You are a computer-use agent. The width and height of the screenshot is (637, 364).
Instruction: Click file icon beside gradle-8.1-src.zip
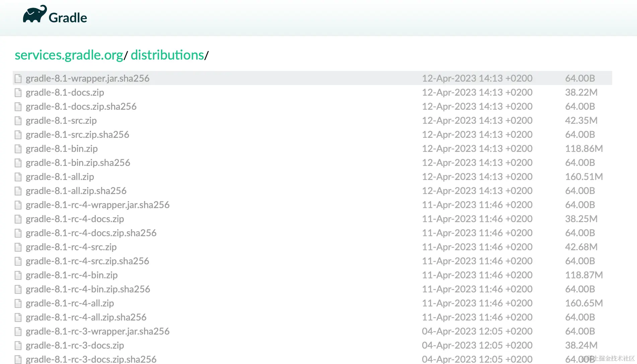point(18,120)
